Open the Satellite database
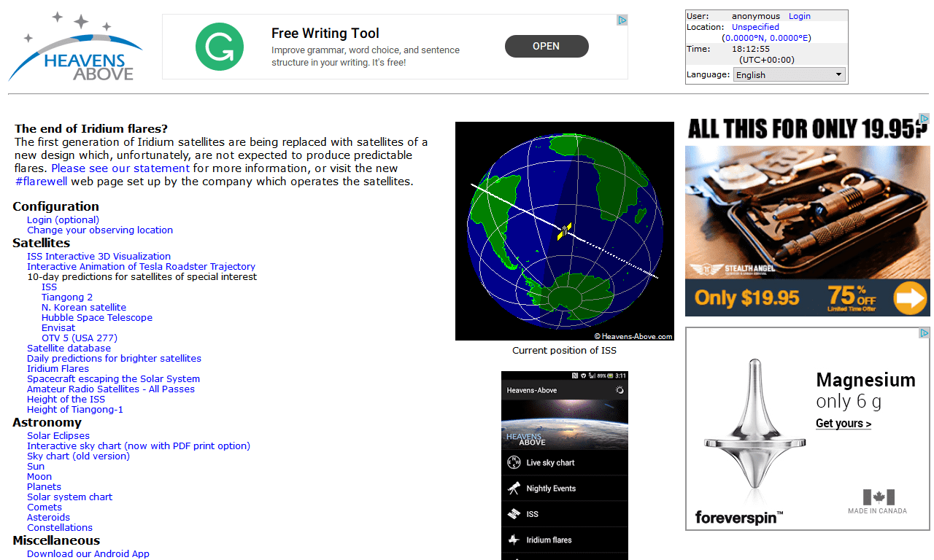The width and height of the screenshot is (934, 560). coord(69,348)
